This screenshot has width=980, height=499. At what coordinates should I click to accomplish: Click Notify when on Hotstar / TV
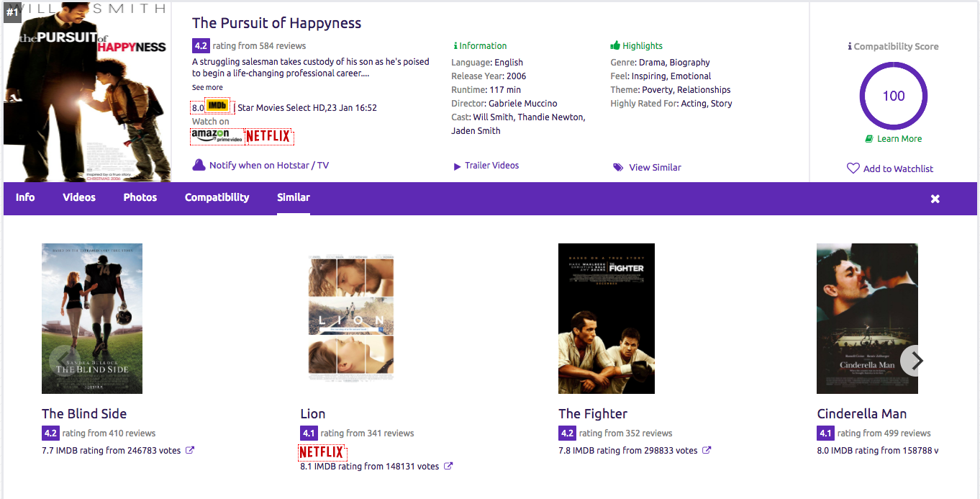pyautogui.click(x=269, y=165)
